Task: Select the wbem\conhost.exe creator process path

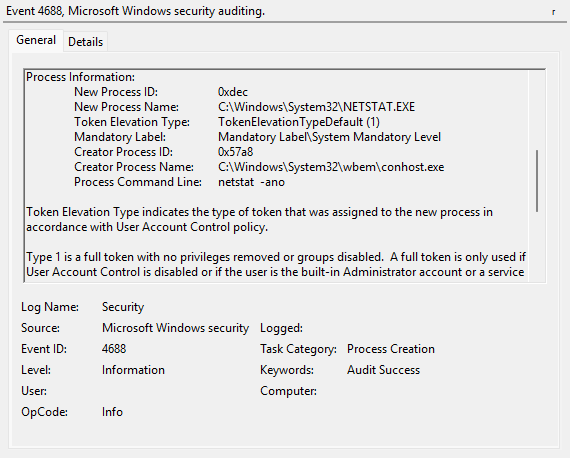Action: pyautogui.click(x=331, y=167)
